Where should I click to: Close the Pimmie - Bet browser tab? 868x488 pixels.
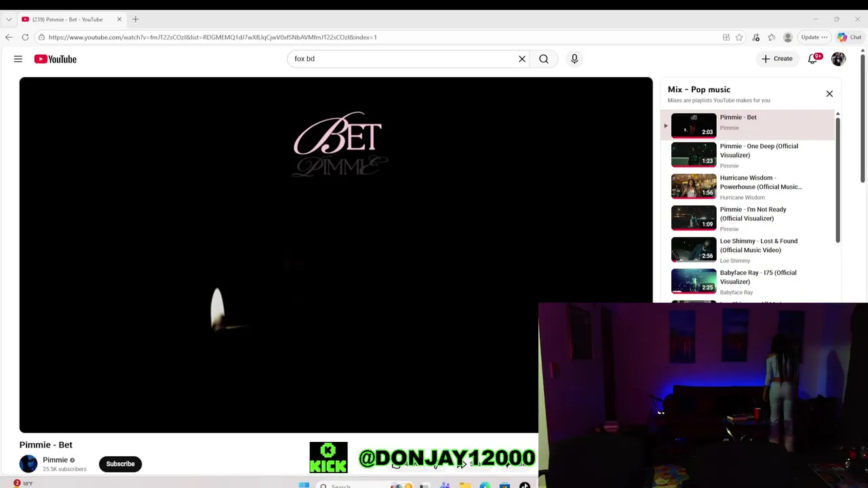pyautogui.click(x=119, y=20)
